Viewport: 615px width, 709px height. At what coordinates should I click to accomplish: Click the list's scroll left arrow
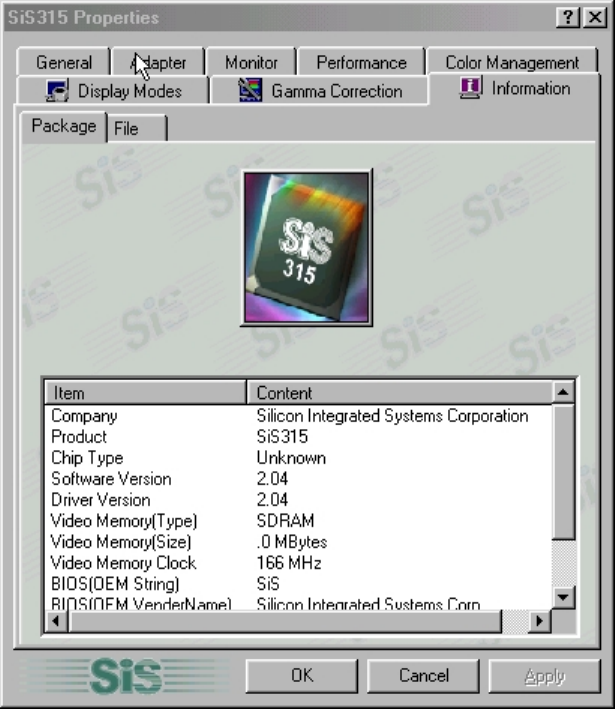click(x=56, y=621)
